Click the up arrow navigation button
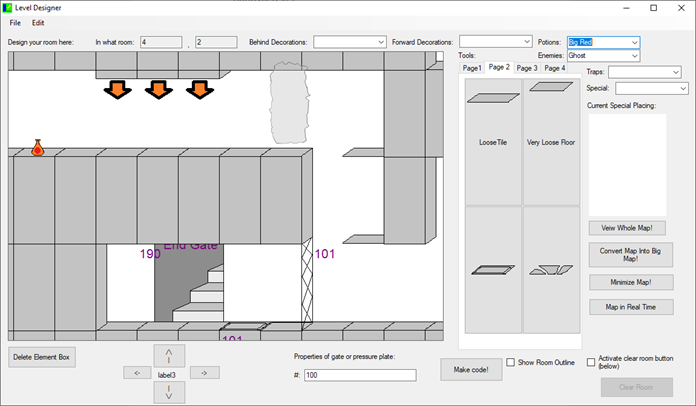696x406 pixels. [169, 355]
